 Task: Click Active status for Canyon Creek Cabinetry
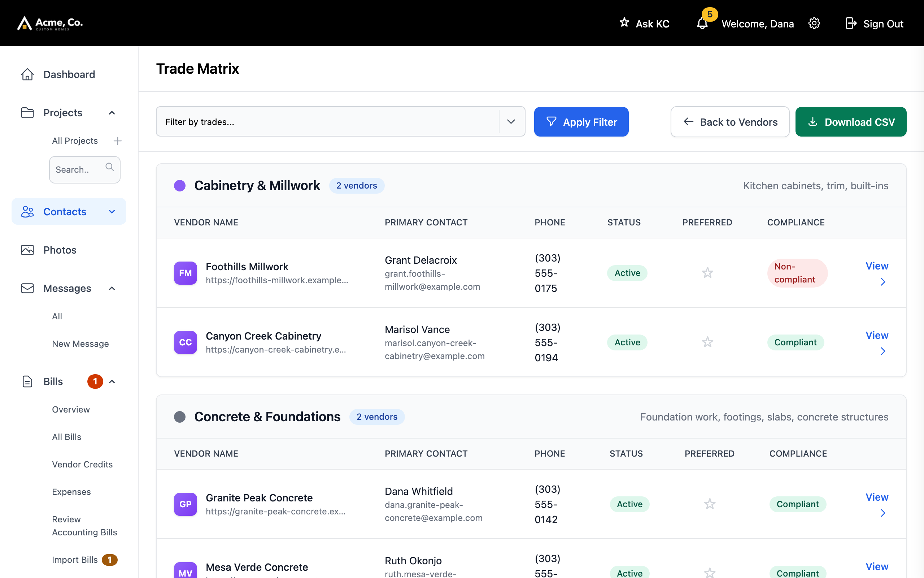pyautogui.click(x=627, y=342)
